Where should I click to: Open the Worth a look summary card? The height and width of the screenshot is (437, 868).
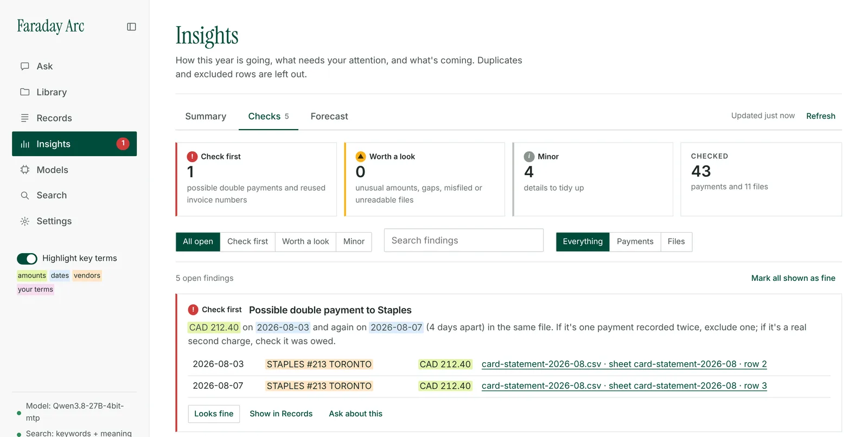(424, 179)
